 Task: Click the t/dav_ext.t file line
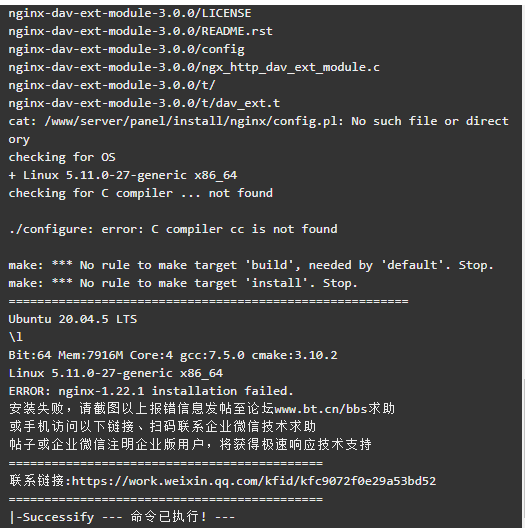click(x=144, y=103)
